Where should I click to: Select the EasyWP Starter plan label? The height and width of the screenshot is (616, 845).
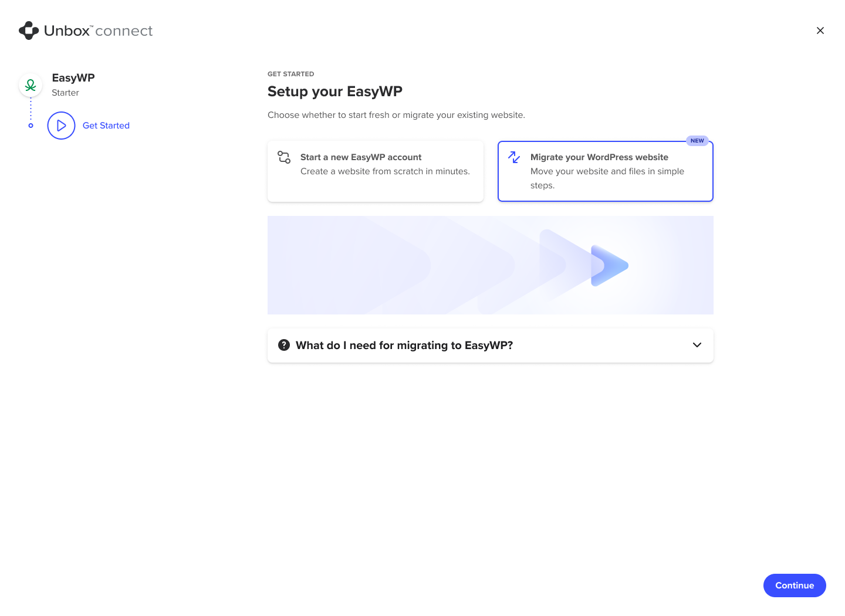(65, 92)
